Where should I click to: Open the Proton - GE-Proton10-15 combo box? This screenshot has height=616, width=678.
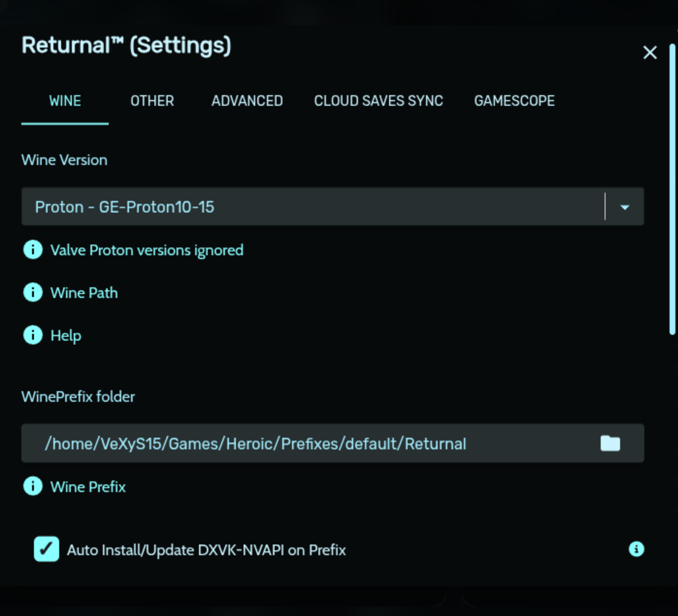click(311, 207)
